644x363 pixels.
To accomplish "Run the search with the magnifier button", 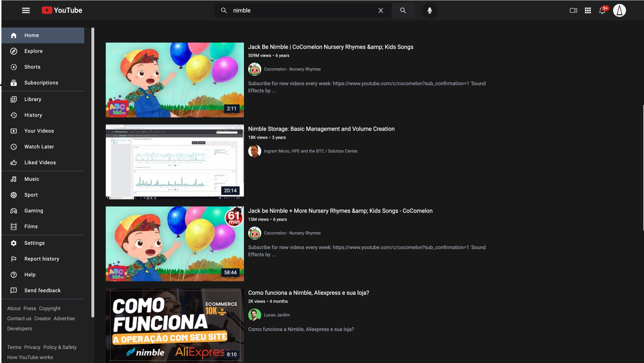I will [x=403, y=10].
